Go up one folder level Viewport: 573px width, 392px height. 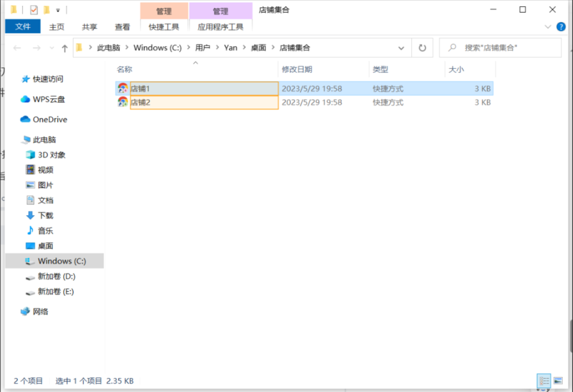click(65, 48)
